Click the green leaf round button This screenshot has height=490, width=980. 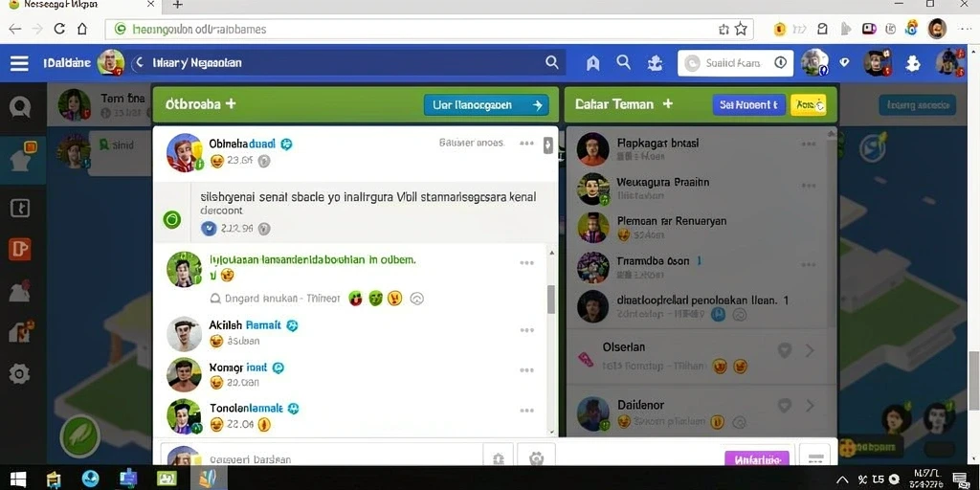[x=80, y=435]
